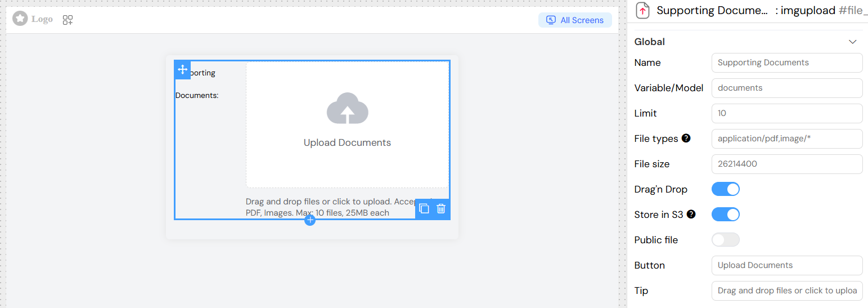The width and height of the screenshot is (868, 308).
Task: Click the Tip input field
Action: [x=787, y=291]
